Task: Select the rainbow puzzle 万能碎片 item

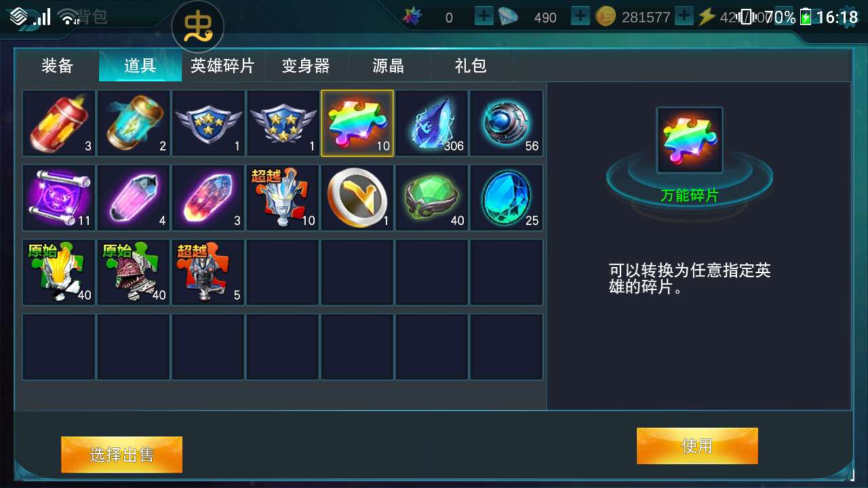Action: [x=357, y=123]
